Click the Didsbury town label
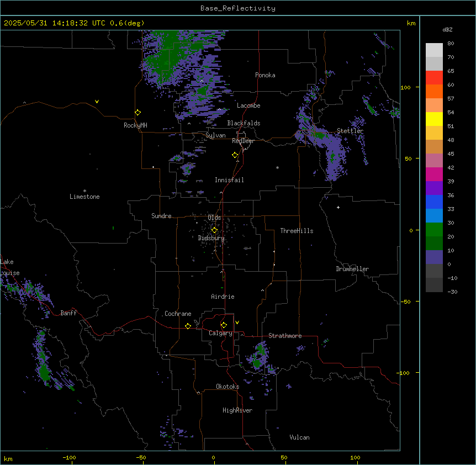The image size is (476, 465). point(211,238)
